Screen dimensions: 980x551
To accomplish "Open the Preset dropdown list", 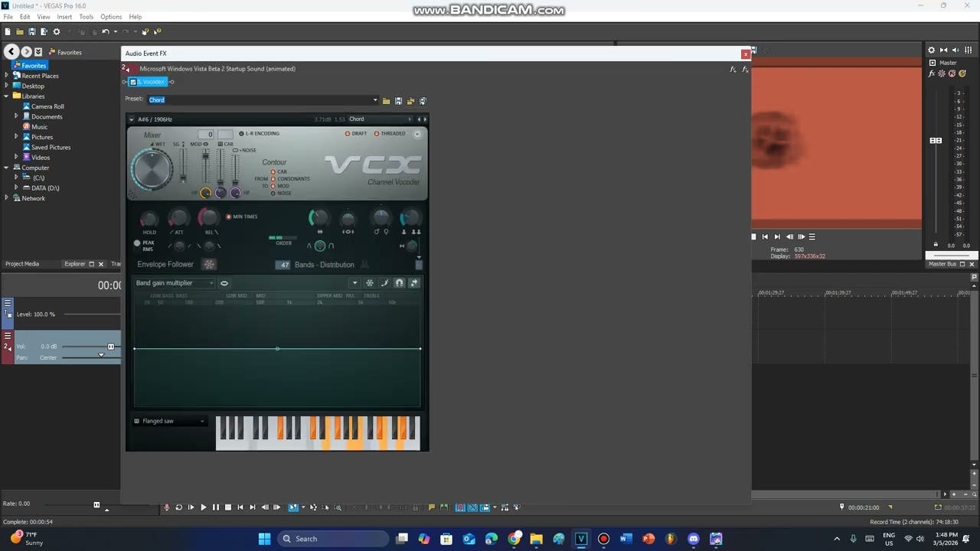I will point(375,100).
